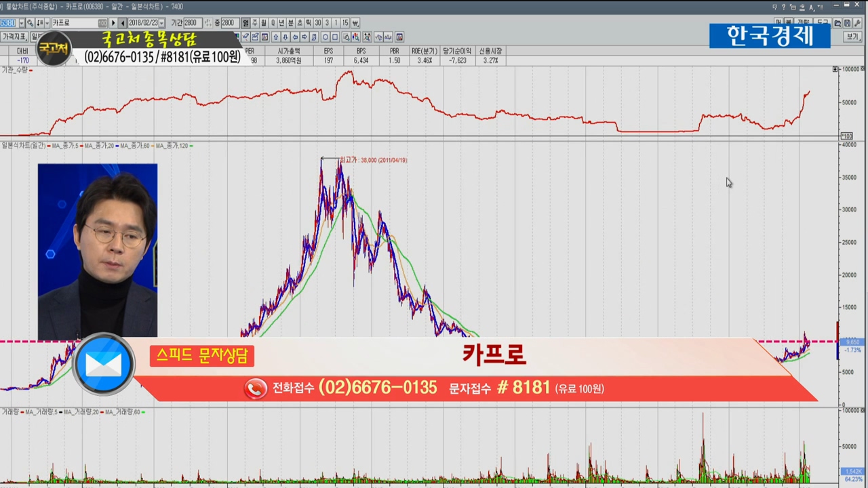The width and height of the screenshot is (868, 488).
Task: Toggle the weekly (주) period button
Action: (254, 23)
